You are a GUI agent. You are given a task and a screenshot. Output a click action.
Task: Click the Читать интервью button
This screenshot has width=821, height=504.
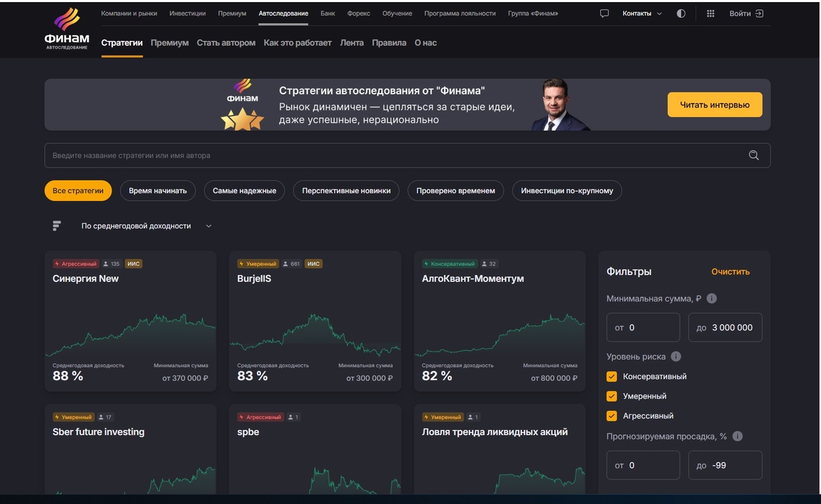715,105
